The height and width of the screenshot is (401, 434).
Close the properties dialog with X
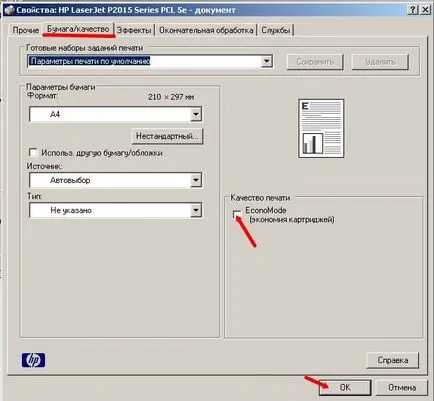pyautogui.click(x=425, y=10)
